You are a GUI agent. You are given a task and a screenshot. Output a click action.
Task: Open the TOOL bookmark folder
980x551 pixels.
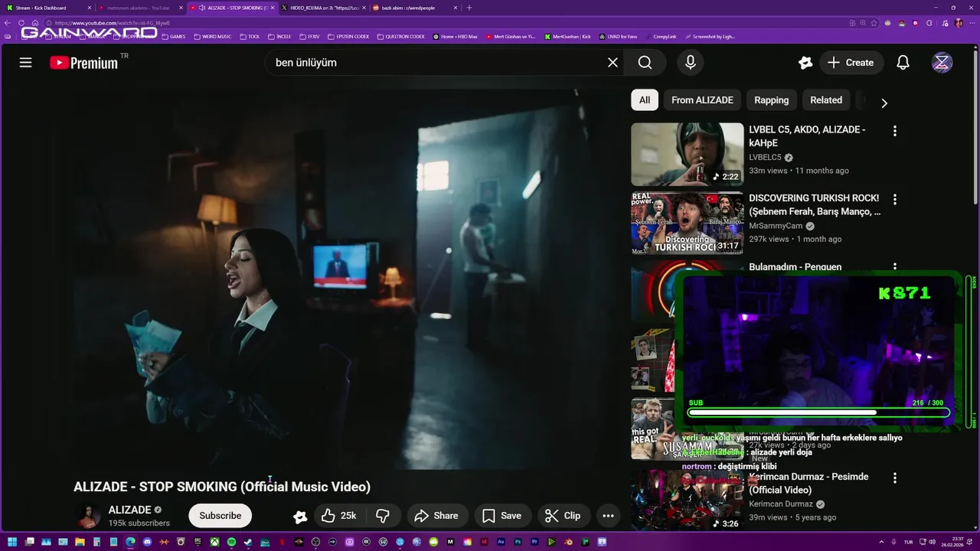(x=250, y=37)
